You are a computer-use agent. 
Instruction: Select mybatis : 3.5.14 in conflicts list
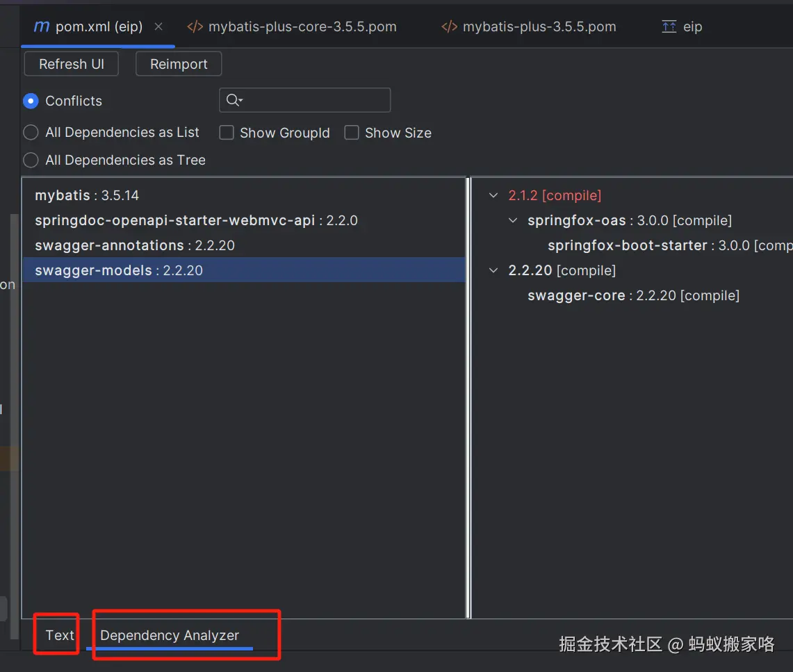(x=243, y=195)
